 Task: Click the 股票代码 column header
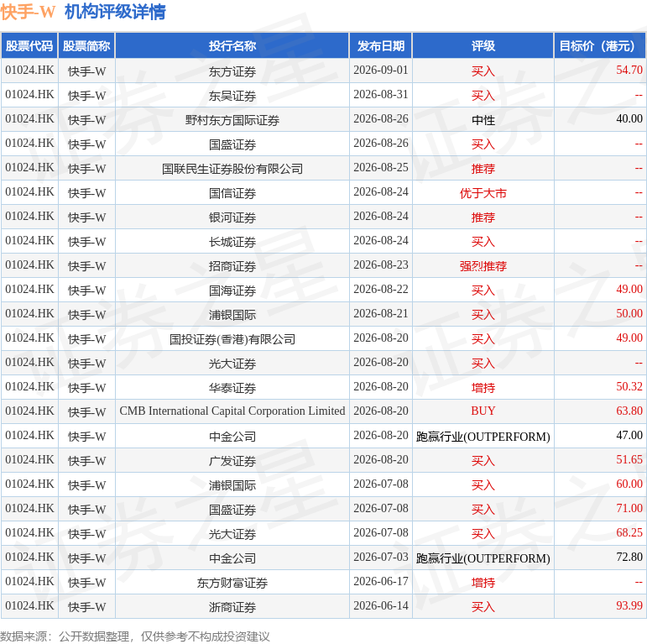point(29,46)
